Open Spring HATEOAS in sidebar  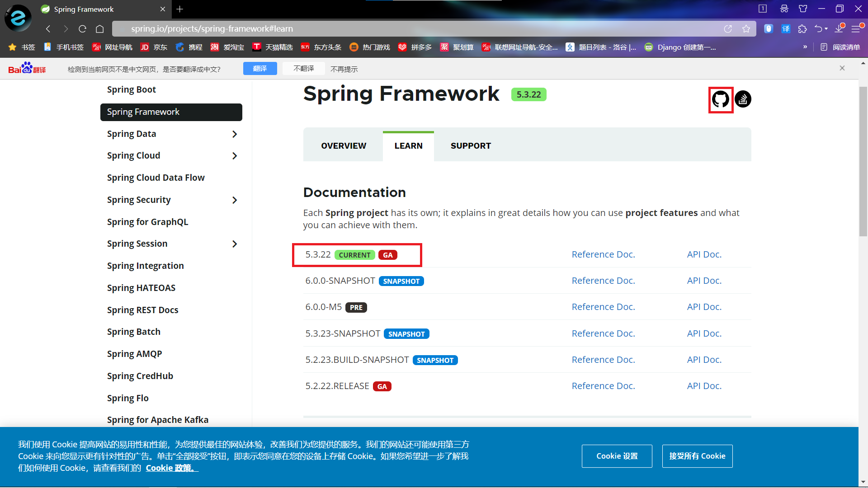click(142, 288)
